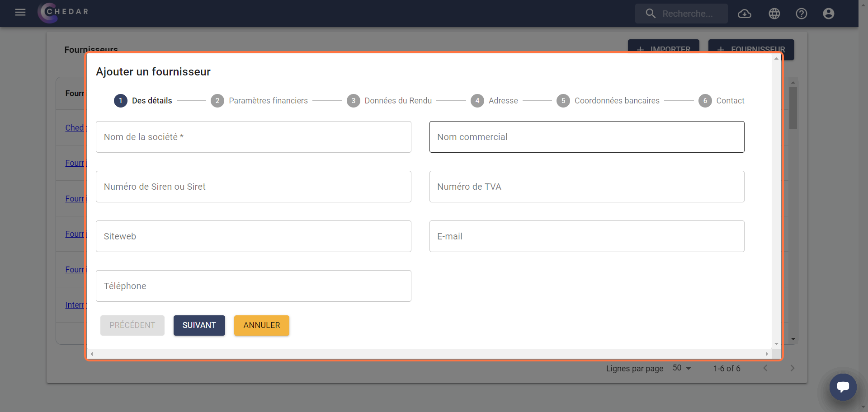Open the help question mark icon
868x412 pixels.
[802, 14]
